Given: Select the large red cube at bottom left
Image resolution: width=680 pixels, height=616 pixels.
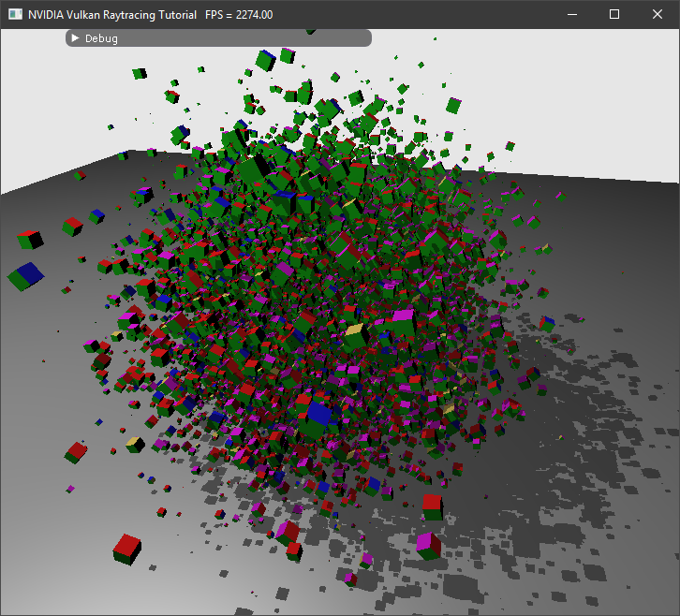Looking at the screenshot, I should tap(126, 548).
